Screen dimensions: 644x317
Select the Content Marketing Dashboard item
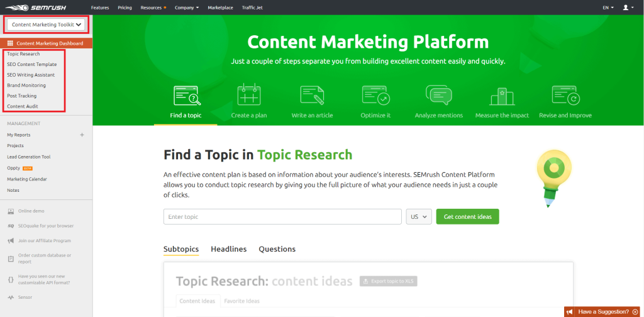tap(46, 43)
